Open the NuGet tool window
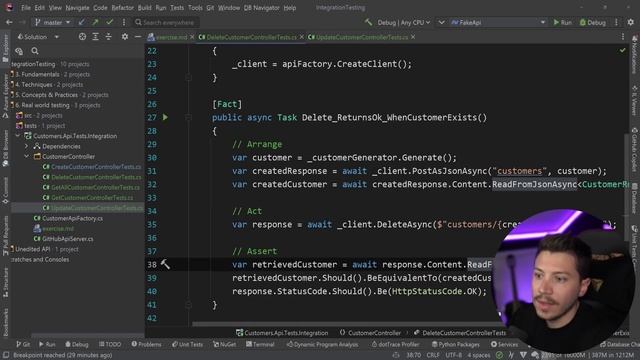Screen dimensions: 640x360 tap(224, 344)
